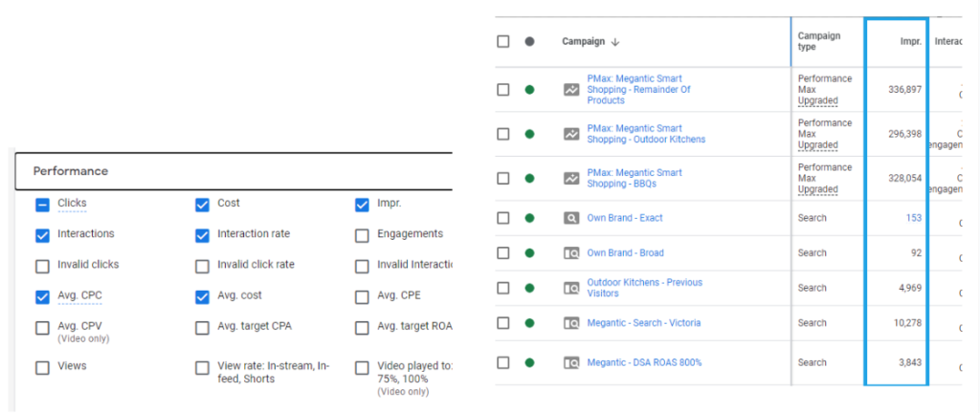Click the grey status dot in table header
This screenshot has height=413, width=980.
click(x=529, y=42)
